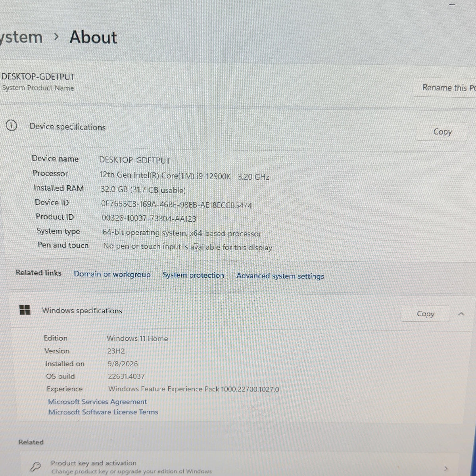Select Edition value Windows 11 Home

coord(137,338)
